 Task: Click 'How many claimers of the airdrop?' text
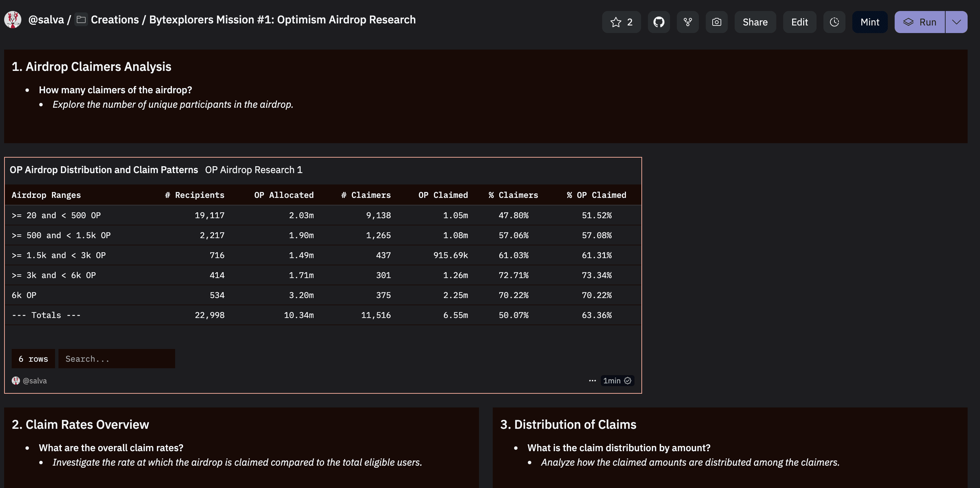point(115,90)
